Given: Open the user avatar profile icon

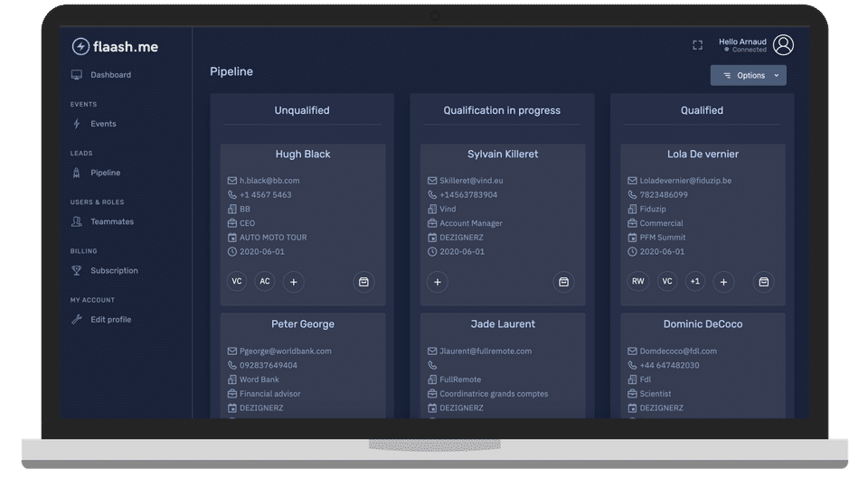Looking at the screenshot, I should pos(783,45).
